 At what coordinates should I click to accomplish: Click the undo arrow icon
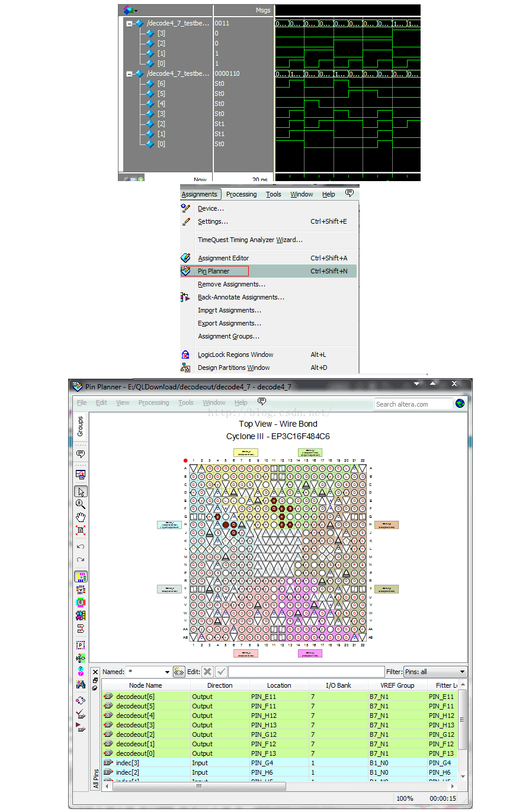(x=81, y=546)
